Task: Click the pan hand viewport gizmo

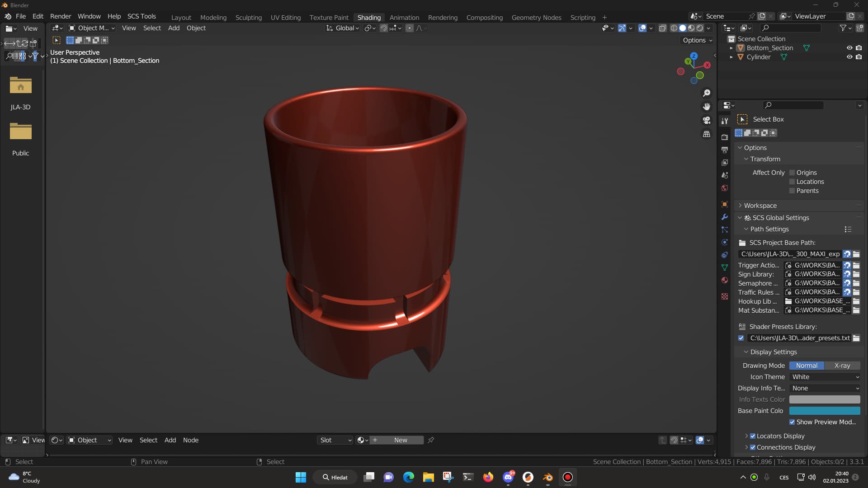Action: (x=707, y=107)
